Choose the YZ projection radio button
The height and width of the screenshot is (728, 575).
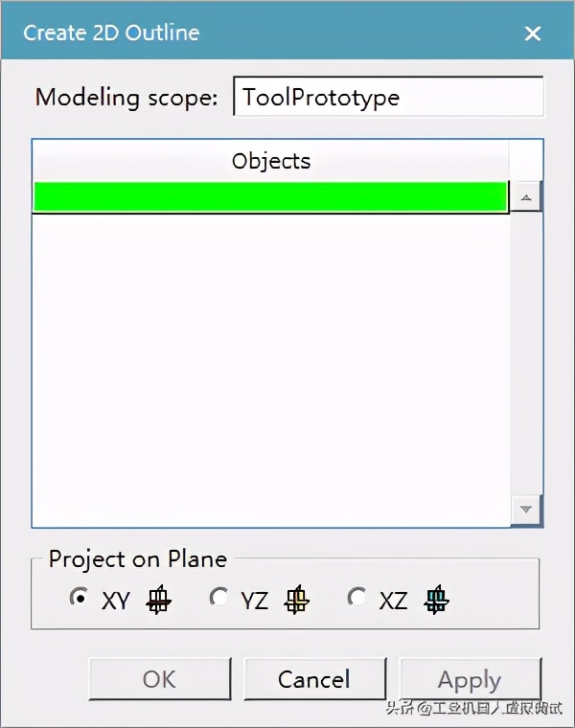[219, 598]
